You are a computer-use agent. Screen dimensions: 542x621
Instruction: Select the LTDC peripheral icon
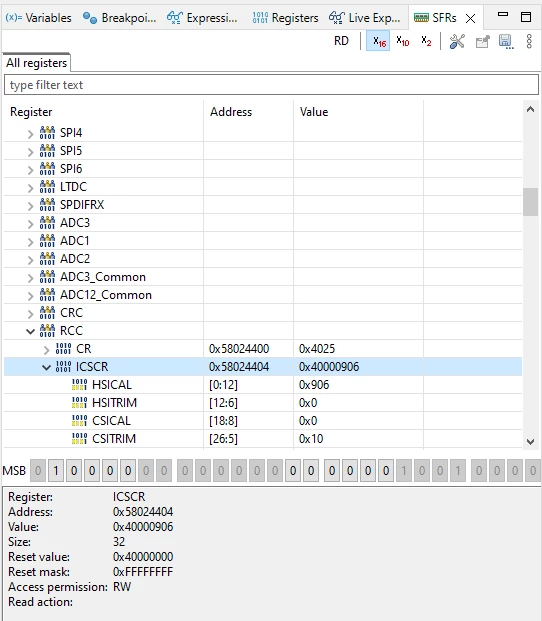(x=47, y=187)
